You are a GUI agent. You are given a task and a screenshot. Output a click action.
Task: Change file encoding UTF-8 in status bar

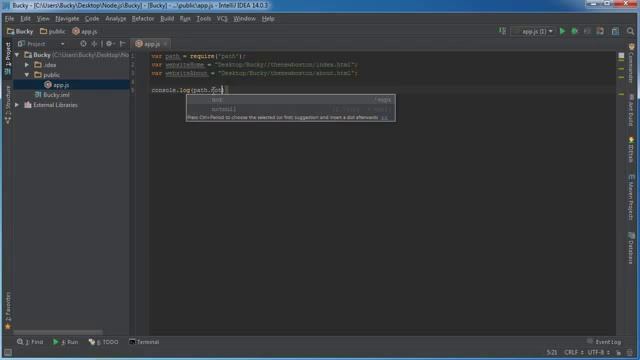pos(598,353)
